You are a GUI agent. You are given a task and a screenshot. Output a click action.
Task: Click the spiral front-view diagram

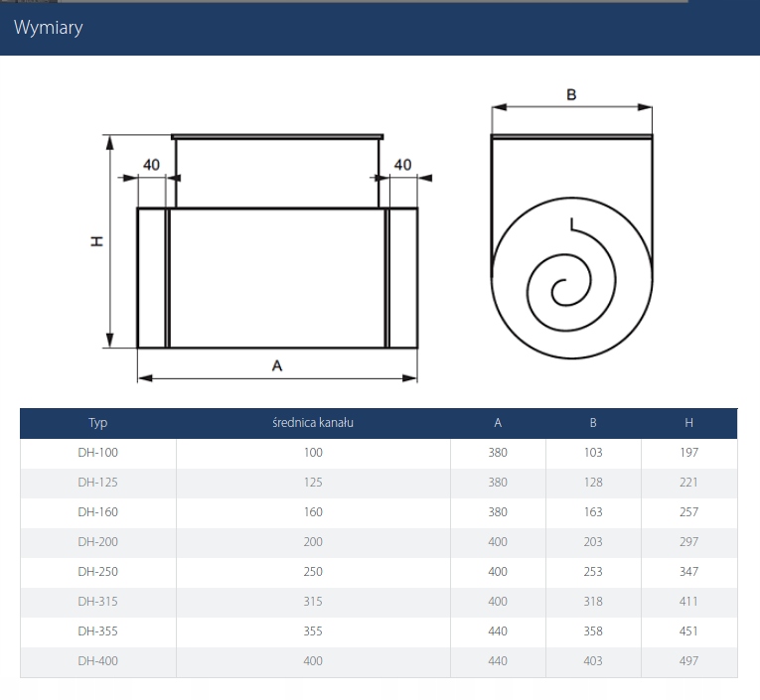(x=572, y=223)
